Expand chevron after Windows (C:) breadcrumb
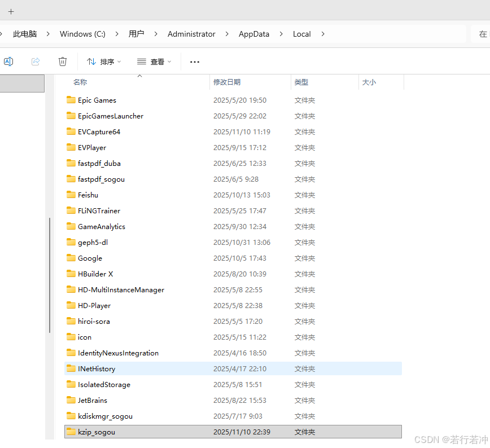Screen dimensions: 490x448 (x=116, y=34)
